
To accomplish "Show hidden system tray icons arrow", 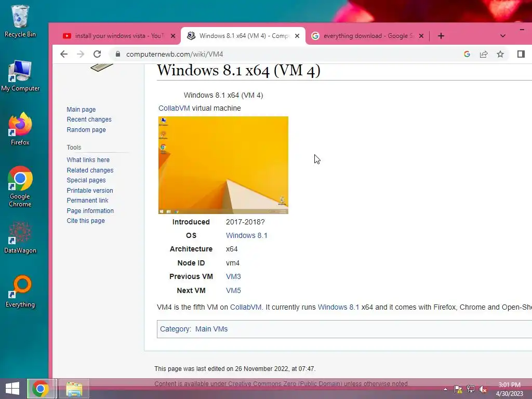I will [445, 389].
